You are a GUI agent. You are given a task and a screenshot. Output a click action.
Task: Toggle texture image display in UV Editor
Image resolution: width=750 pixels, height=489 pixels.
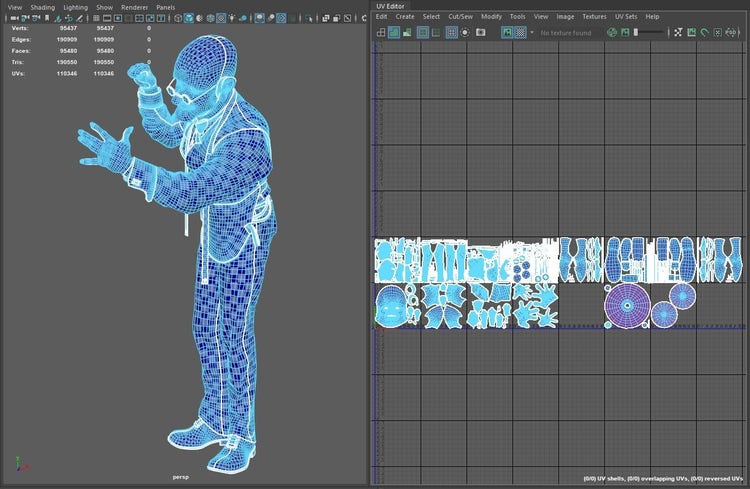tap(507, 32)
